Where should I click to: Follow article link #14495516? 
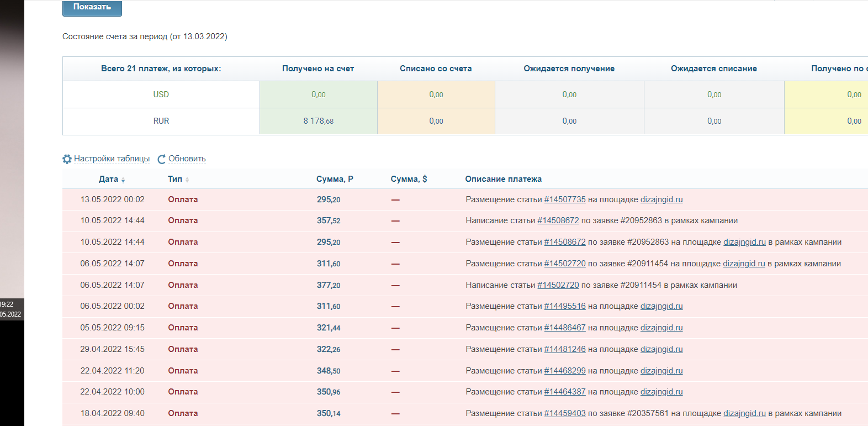click(x=564, y=306)
